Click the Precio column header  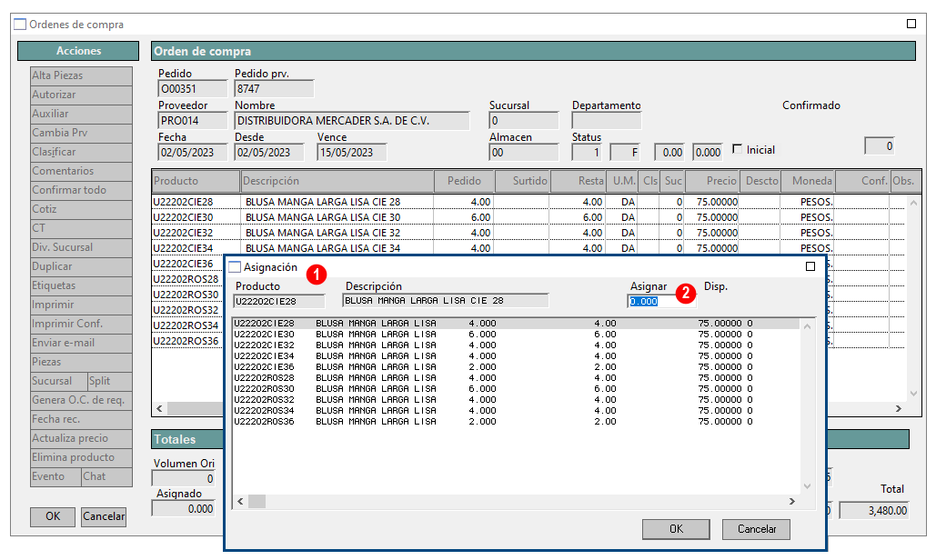pos(712,181)
